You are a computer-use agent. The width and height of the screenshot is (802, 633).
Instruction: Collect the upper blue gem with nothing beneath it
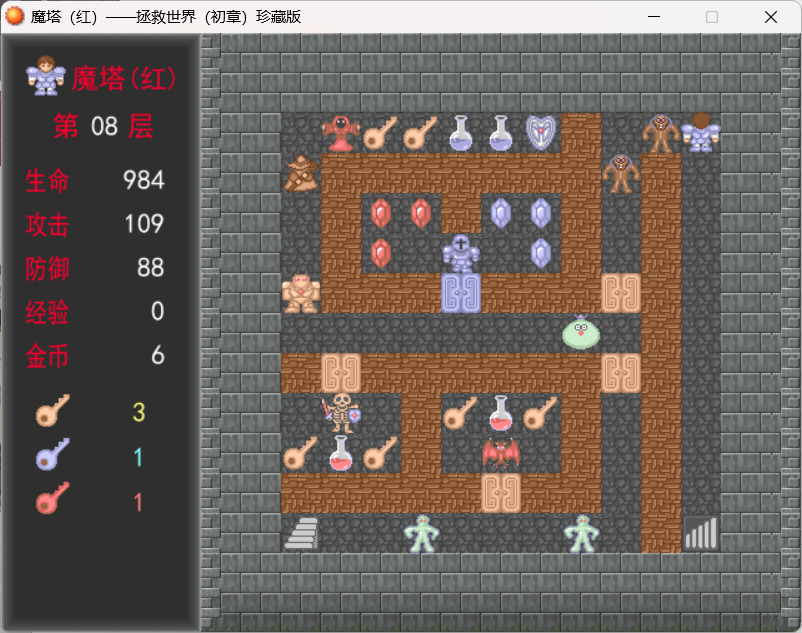tap(501, 213)
